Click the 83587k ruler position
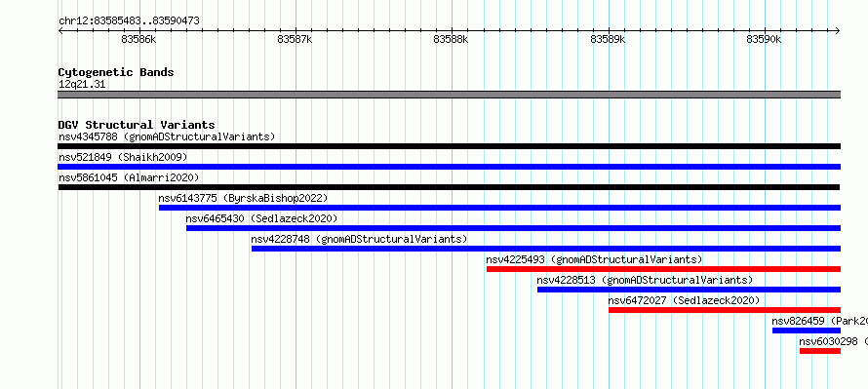The width and height of the screenshot is (868, 389). pos(296,39)
